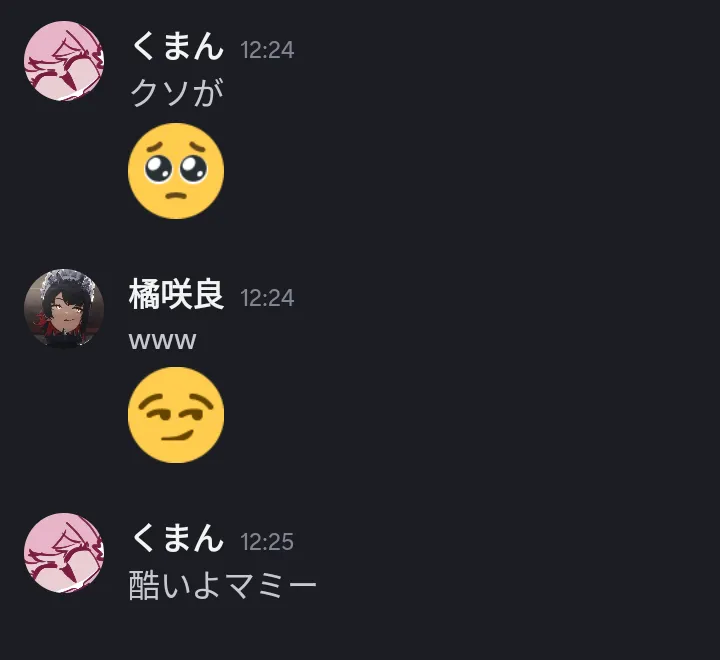Viewport: 720px width, 660px height.
Task: Select the username くまん above 酷いよマミー
Action: pos(177,538)
